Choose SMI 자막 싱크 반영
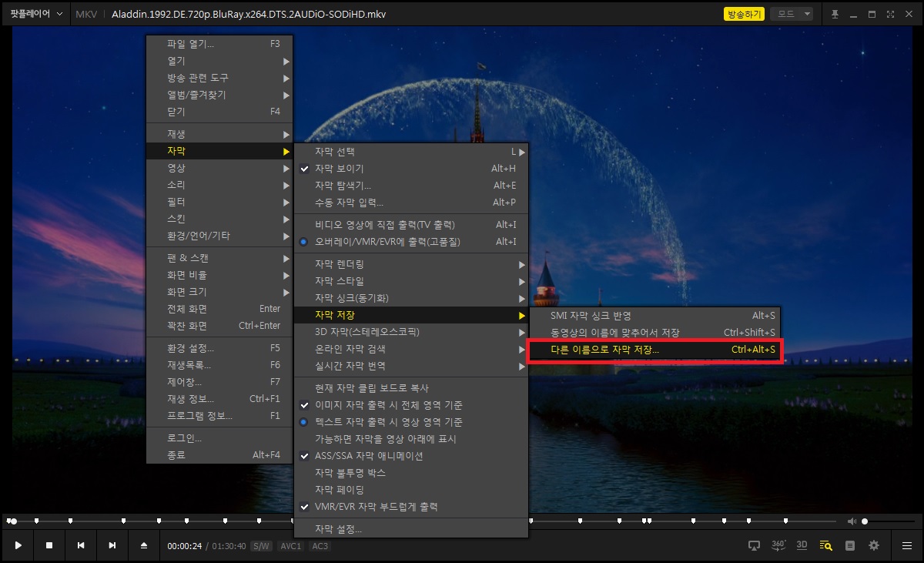The height and width of the screenshot is (563, 924). click(x=654, y=315)
